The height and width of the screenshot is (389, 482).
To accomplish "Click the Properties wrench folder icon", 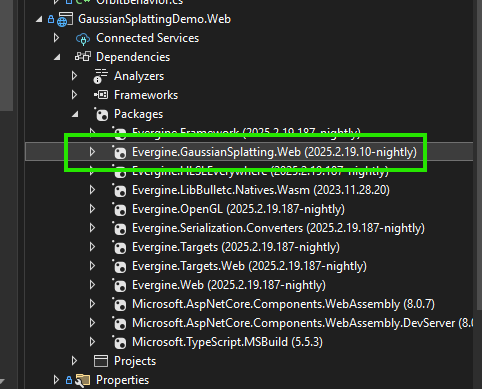I will [x=83, y=380].
